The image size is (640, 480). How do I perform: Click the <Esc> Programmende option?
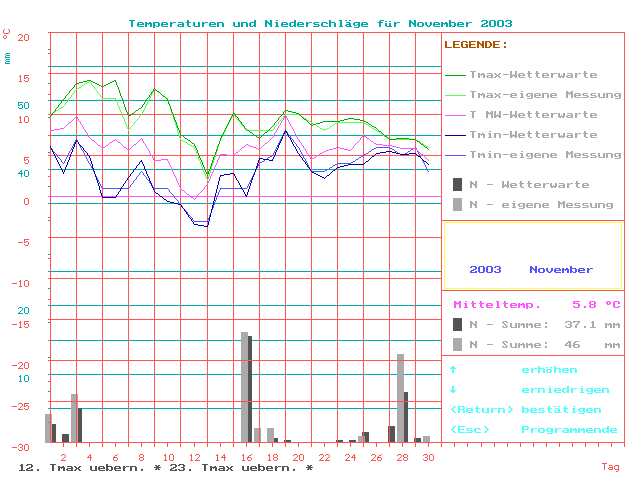(534, 429)
